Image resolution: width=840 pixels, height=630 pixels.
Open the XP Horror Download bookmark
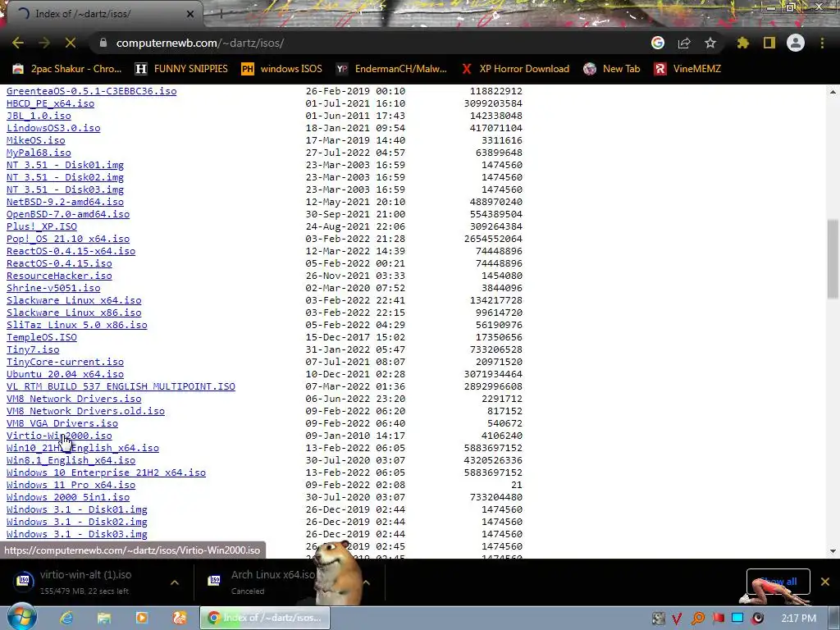(515, 69)
